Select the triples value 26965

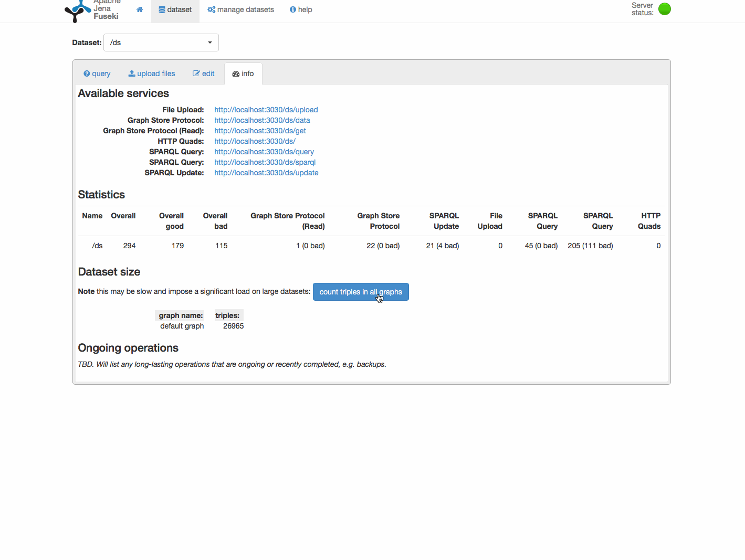[x=233, y=326]
